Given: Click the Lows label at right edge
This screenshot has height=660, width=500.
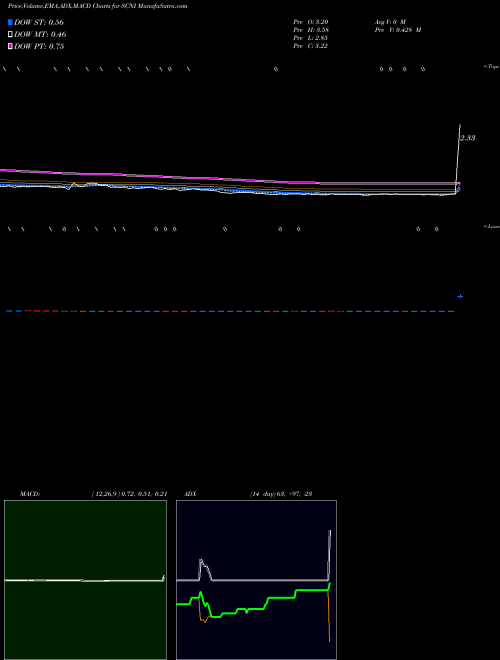Looking at the screenshot, I should pyautogui.click(x=492, y=226).
